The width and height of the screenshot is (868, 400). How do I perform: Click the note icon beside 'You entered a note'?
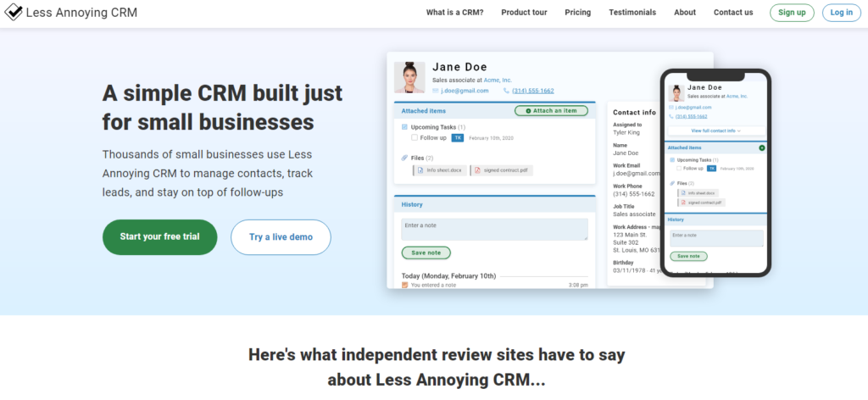tap(404, 285)
